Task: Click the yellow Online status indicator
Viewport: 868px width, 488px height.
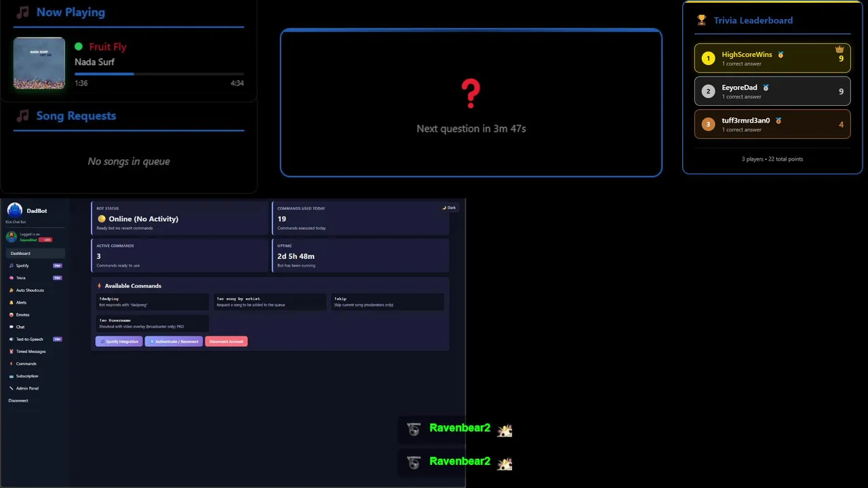Action: [102, 219]
